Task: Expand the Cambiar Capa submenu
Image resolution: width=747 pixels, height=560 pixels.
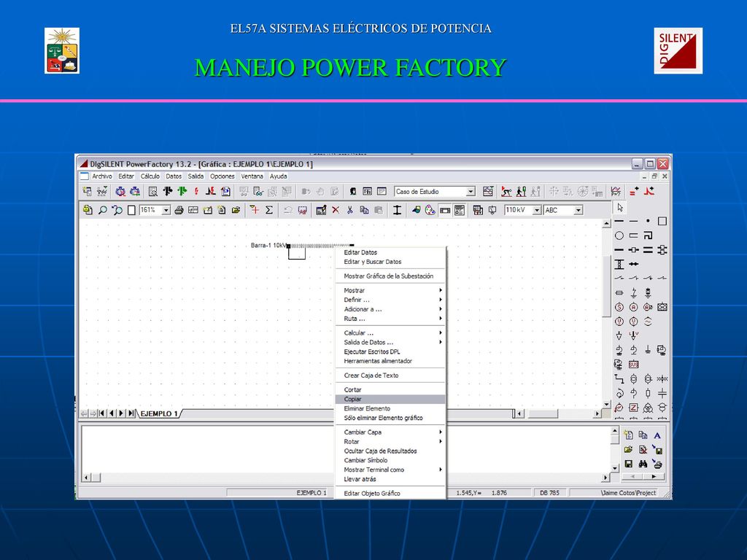Action: [390, 432]
